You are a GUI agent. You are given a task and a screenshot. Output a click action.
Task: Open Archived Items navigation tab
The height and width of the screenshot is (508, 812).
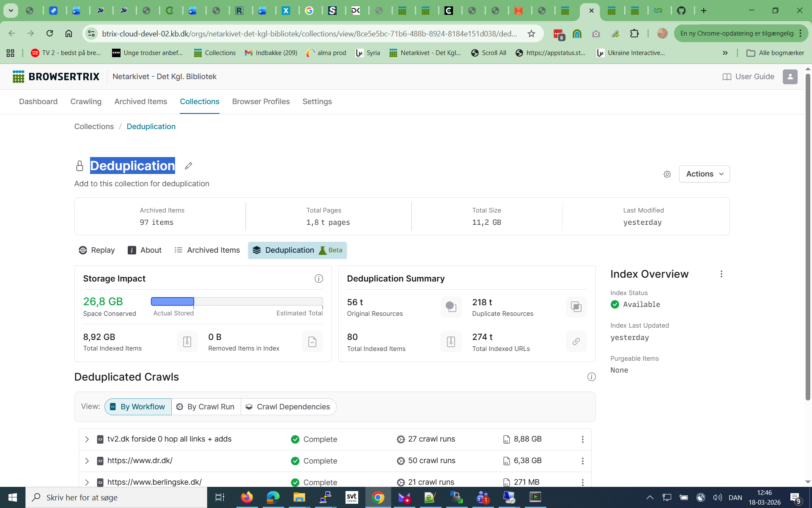[x=140, y=102]
